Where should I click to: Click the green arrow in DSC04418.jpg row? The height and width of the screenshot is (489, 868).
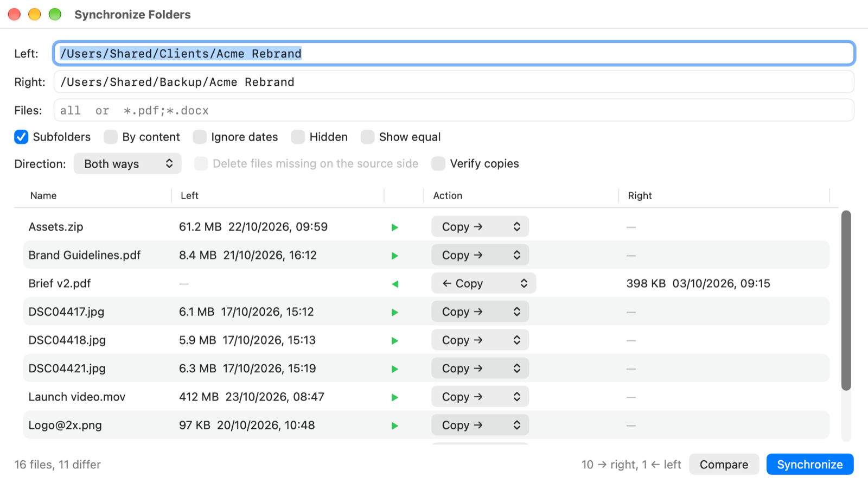[395, 341]
